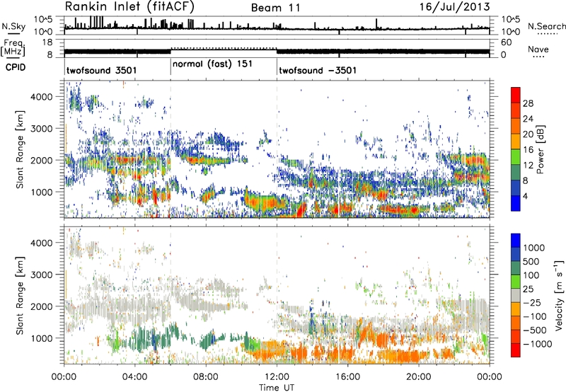This screenshot has height=392, width=566.
Task: Click the '18' frequency axis tick
Action: [x=47, y=42]
